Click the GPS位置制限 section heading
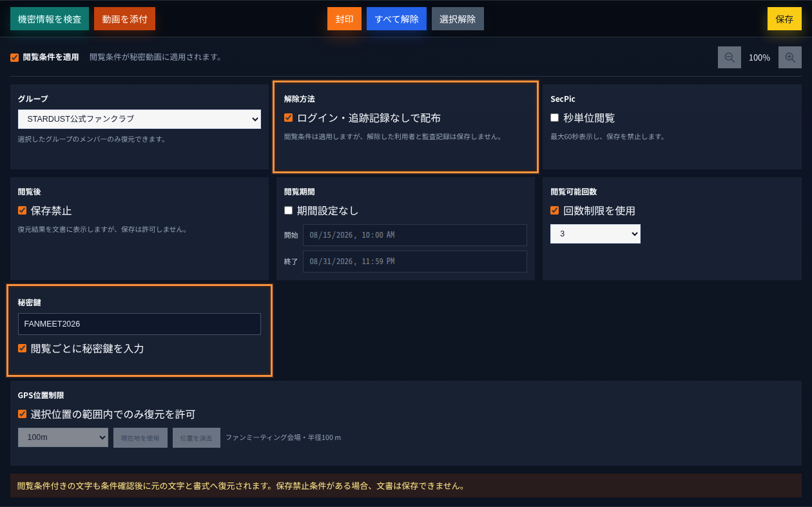This screenshot has width=812, height=507. (x=41, y=396)
